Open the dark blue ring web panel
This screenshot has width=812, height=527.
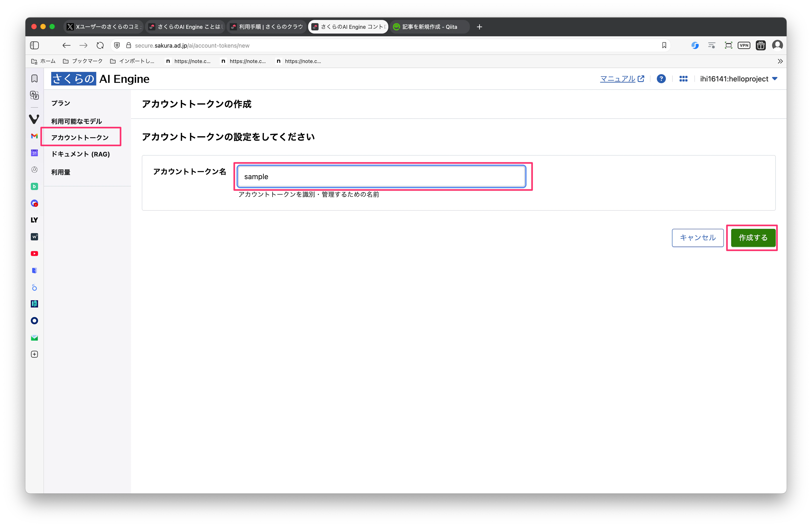[x=34, y=320]
